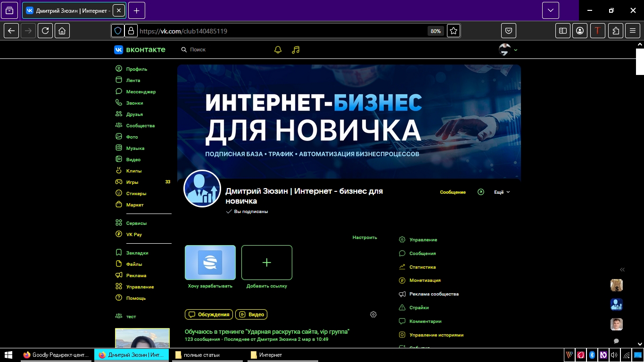Expand the Ещё dropdown
The image size is (644, 362).
[502, 192]
